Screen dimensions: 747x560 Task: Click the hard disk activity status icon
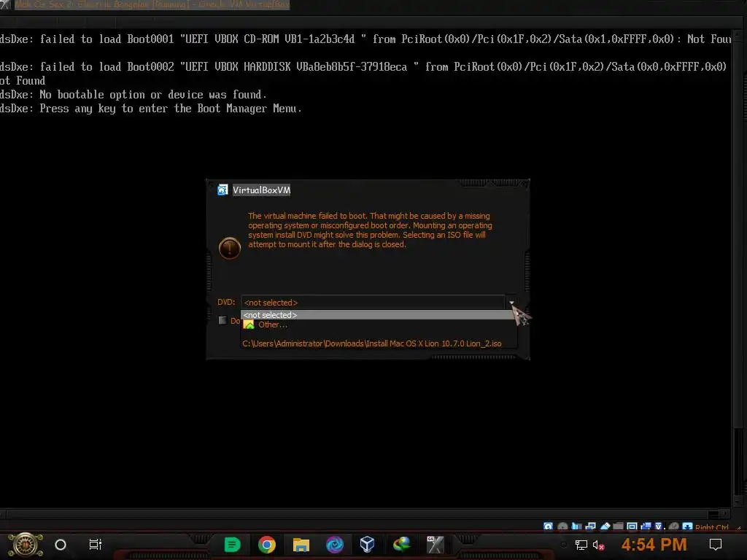click(548, 526)
